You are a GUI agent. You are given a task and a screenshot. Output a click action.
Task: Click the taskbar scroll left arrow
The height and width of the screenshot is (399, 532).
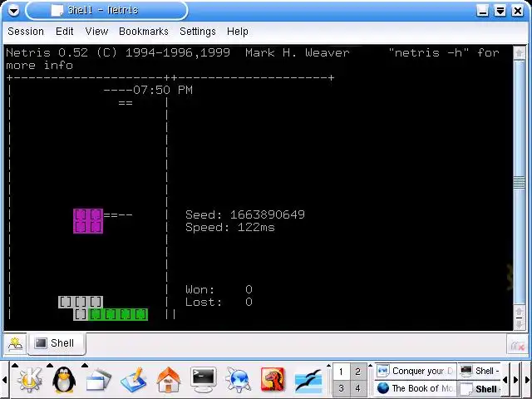(505, 380)
